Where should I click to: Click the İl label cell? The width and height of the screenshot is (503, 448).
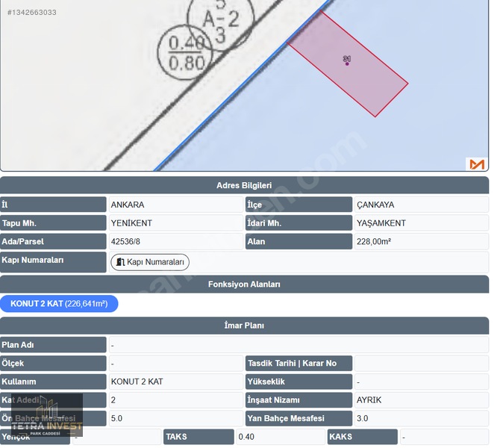tap(53, 205)
